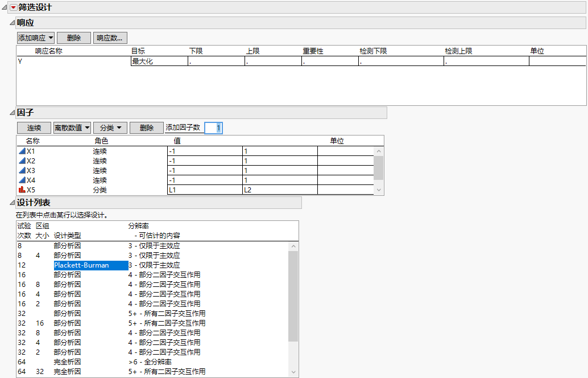Open the 分类 factor dropdown
This screenshot has height=378, width=588.
click(x=110, y=128)
